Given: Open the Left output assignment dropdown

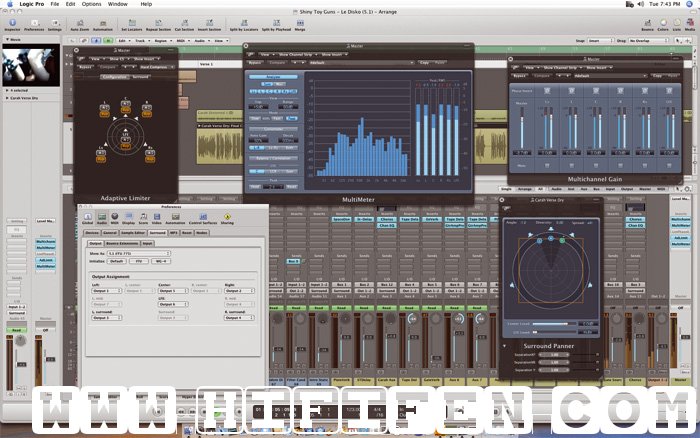Looking at the screenshot, I should point(107,291).
